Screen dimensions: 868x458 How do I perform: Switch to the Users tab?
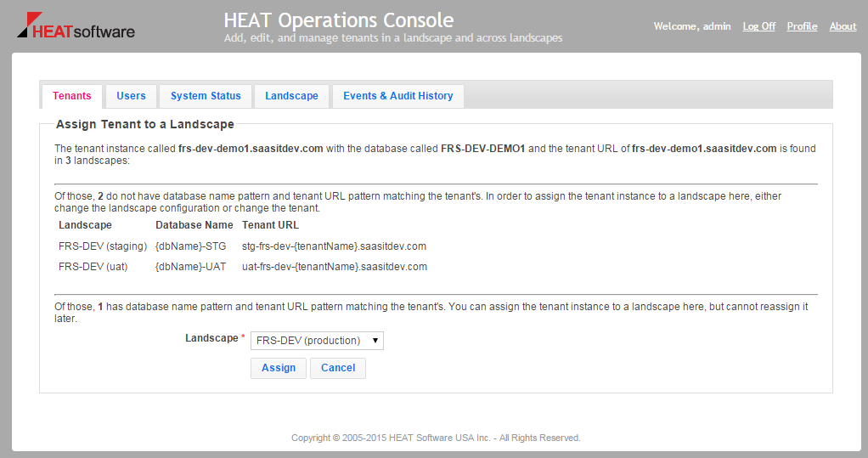[131, 96]
